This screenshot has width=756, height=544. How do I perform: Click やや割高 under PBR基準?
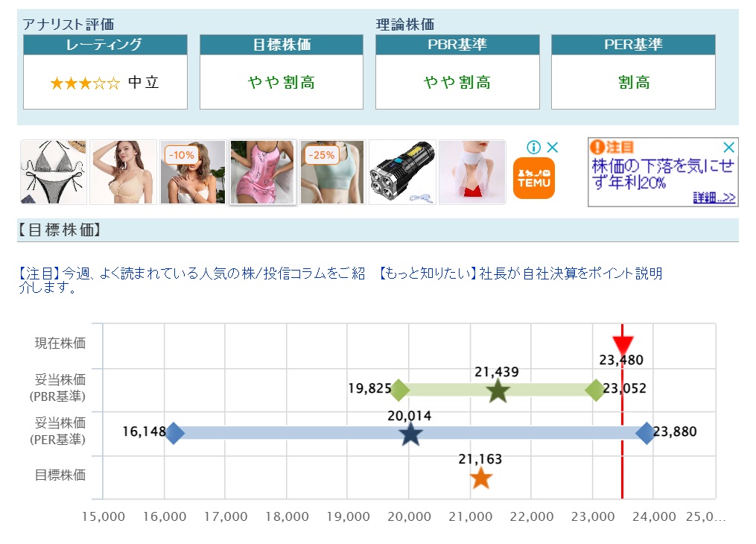coord(457,83)
